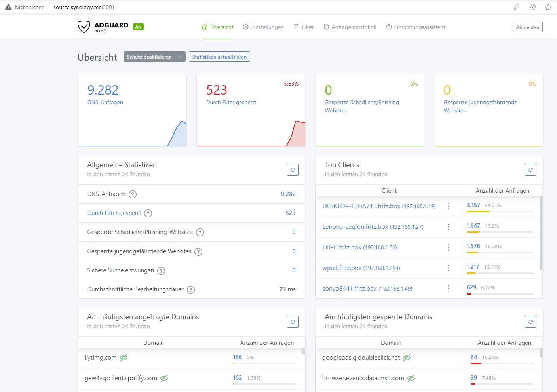Click the Abmelden button
This screenshot has width=557, height=392.
(x=527, y=27)
